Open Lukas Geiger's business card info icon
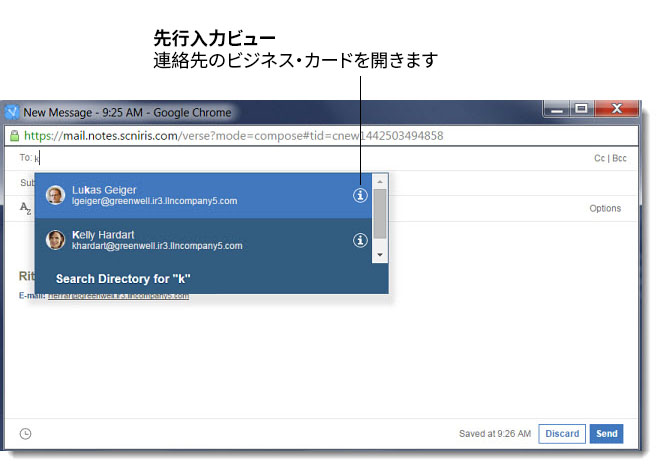 tap(360, 195)
